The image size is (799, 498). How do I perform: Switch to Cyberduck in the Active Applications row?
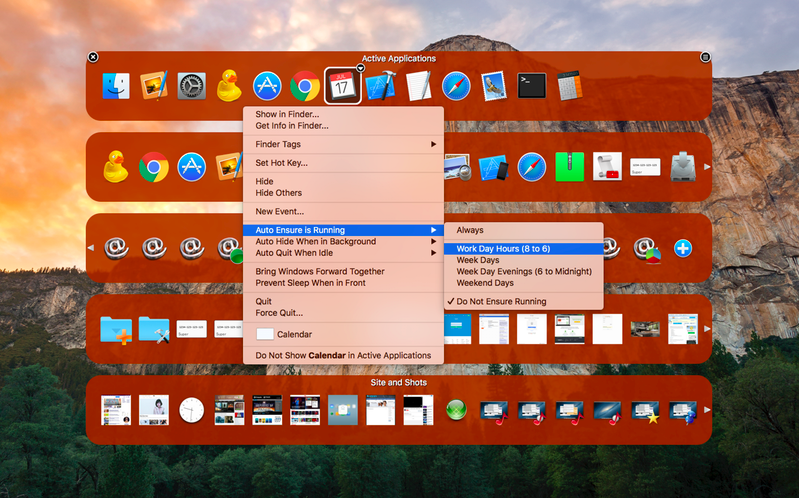coord(229,86)
